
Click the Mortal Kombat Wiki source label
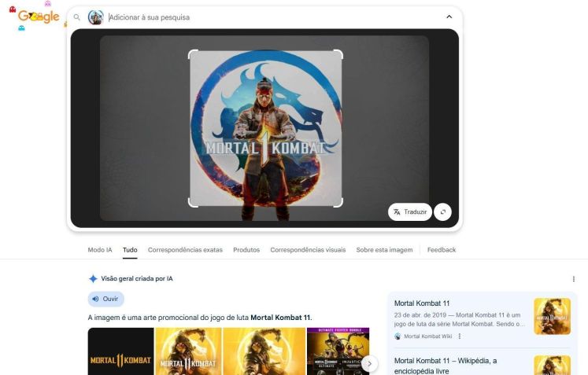(x=428, y=336)
